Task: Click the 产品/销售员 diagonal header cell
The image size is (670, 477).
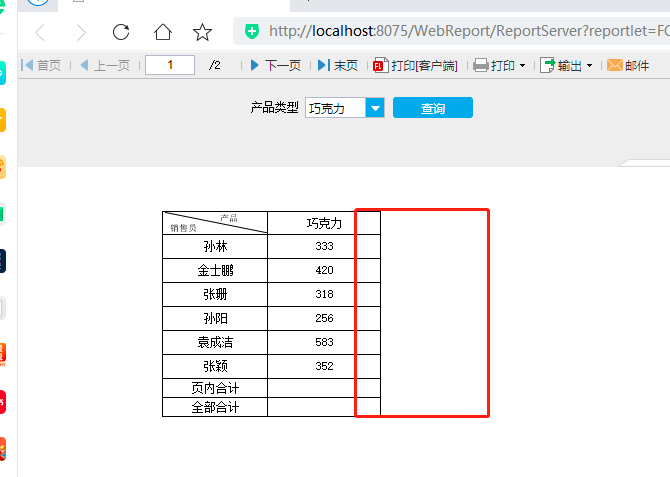Action: [x=215, y=223]
